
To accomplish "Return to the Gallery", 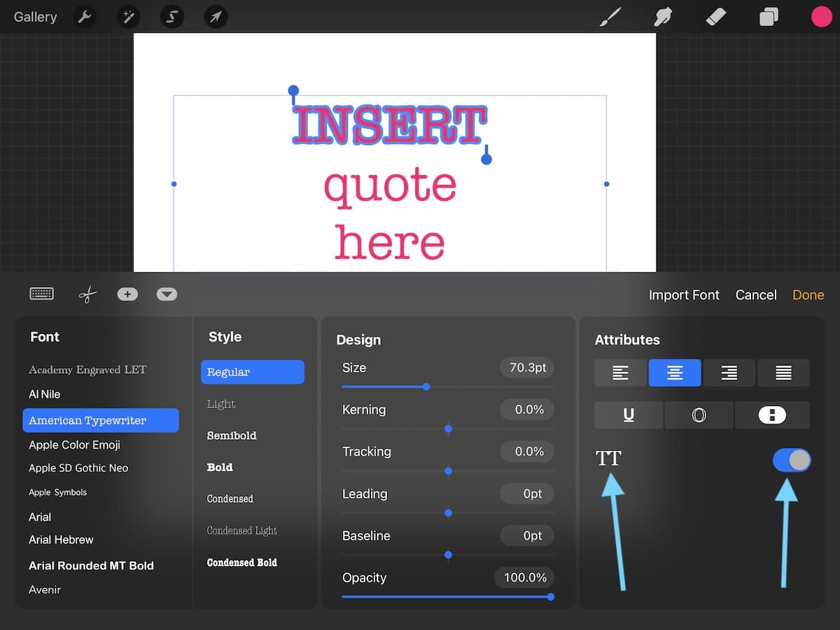I will (35, 17).
